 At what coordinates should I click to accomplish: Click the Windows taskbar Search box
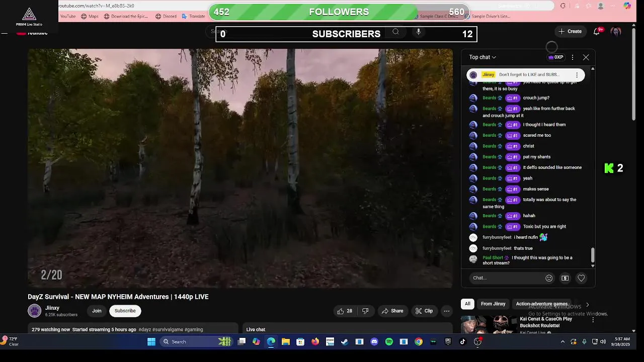click(x=196, y=341)
